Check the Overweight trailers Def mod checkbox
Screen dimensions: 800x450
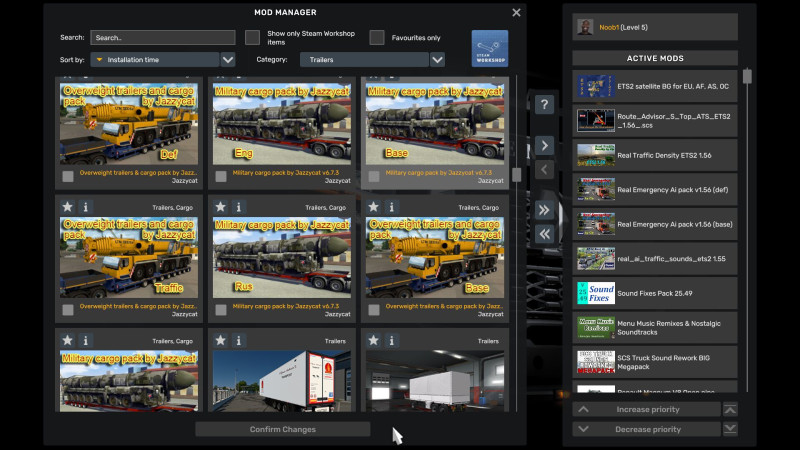(x=67, y=177)
